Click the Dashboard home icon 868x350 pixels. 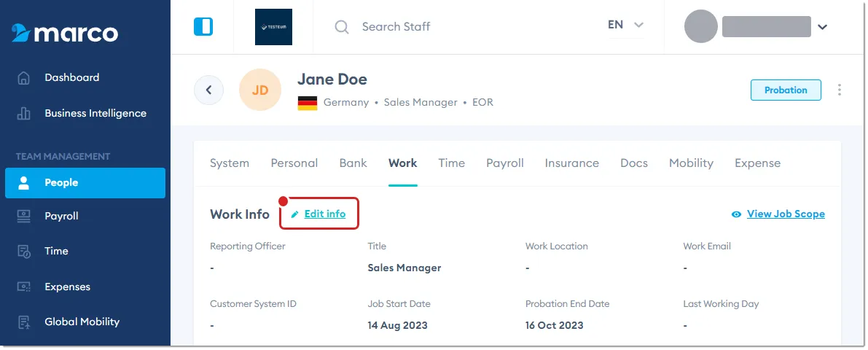[24, 78]
